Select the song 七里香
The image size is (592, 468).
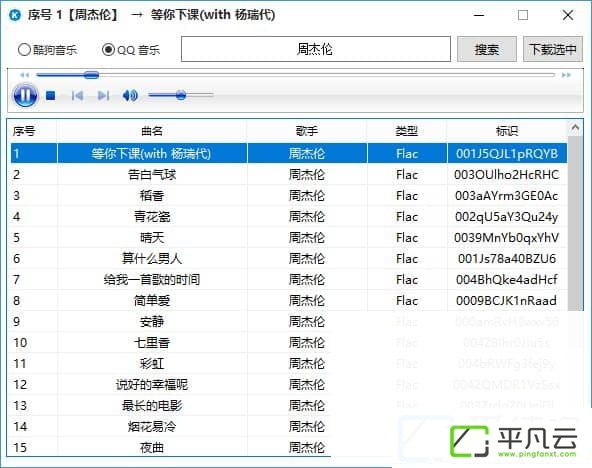coord(152,343)
